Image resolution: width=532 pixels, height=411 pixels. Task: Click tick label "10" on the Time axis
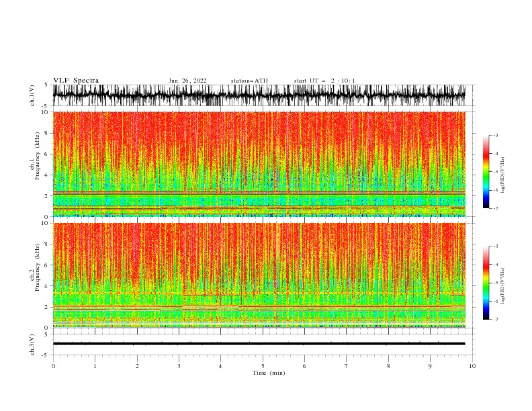pos(472,366)
